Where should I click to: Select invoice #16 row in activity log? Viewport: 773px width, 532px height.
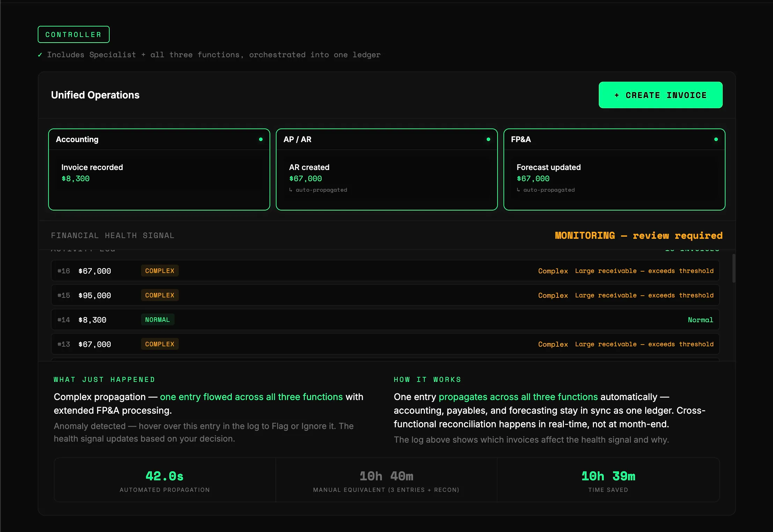pyautogui.click(x=385, y=271)
